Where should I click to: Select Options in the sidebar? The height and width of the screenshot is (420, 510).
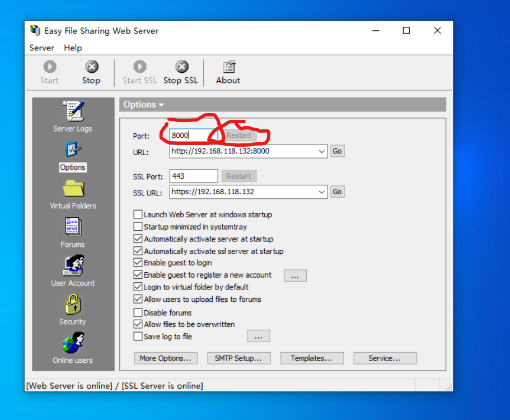pyautogui.click(x=73, y=156)
